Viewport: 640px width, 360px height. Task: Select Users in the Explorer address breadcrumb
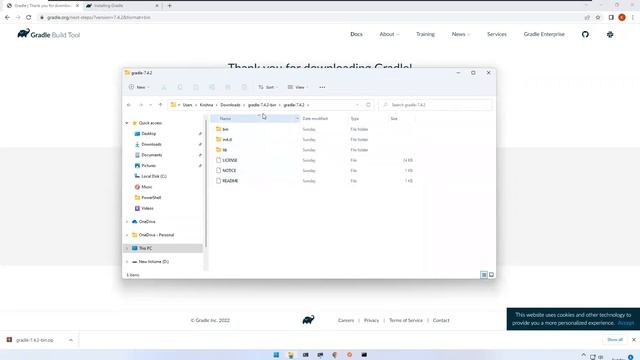pos(187,105)
